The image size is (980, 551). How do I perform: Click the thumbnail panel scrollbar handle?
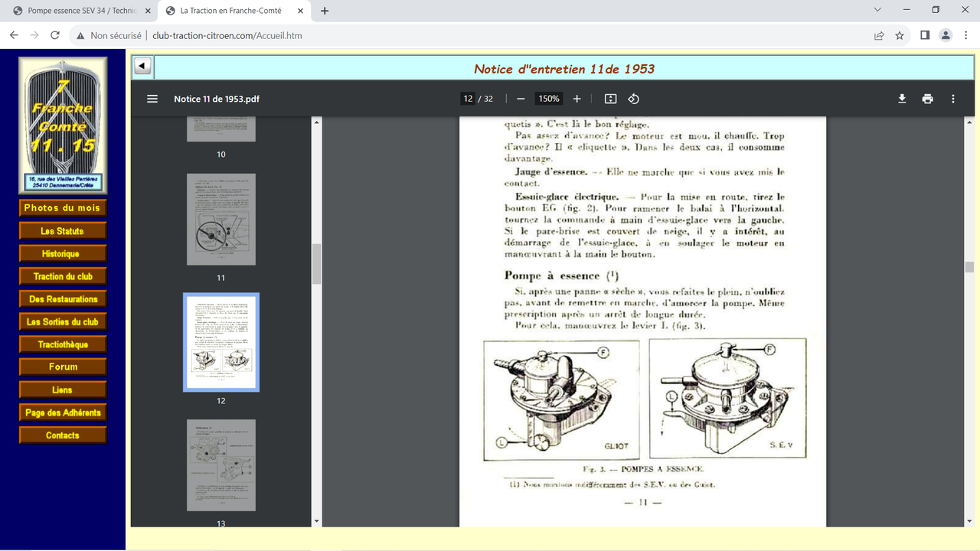(317, 265)
